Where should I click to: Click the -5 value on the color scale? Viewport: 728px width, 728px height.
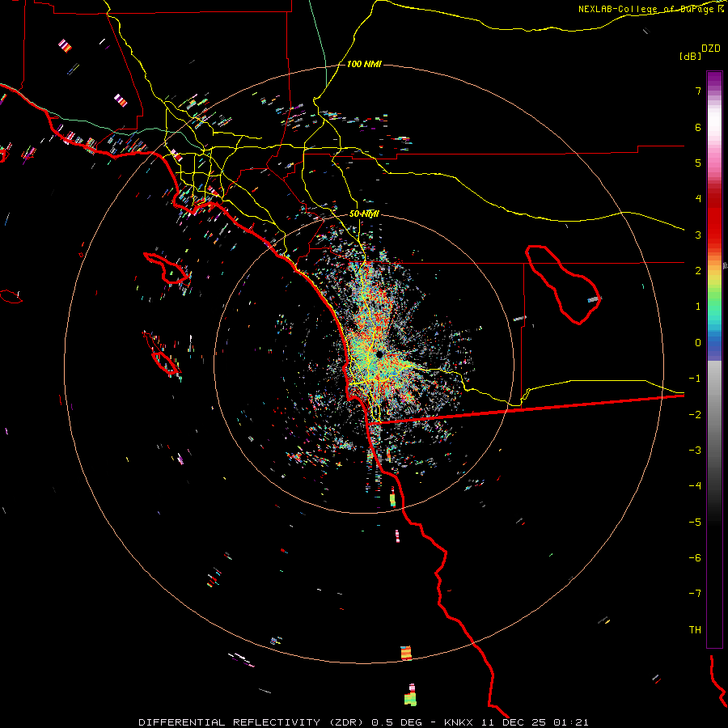pos(695,523)
